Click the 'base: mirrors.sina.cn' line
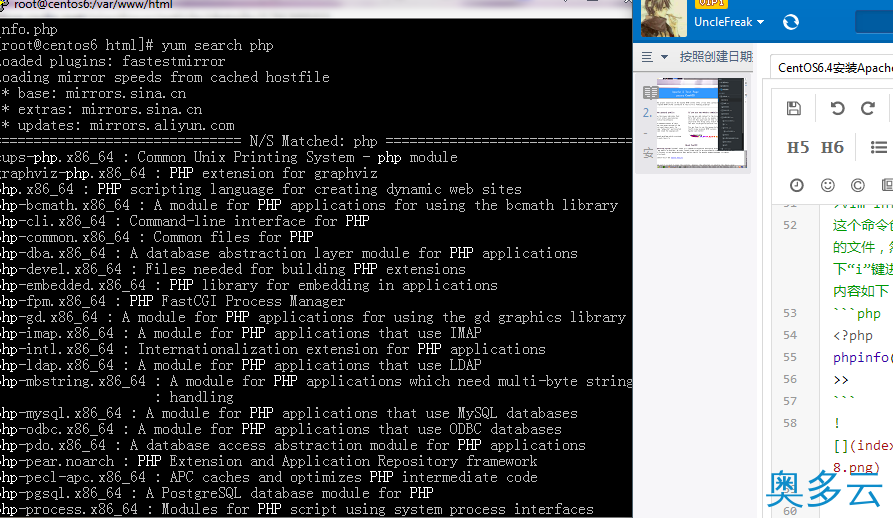Screen dimensions: 893x518 (x=93, y=93)
